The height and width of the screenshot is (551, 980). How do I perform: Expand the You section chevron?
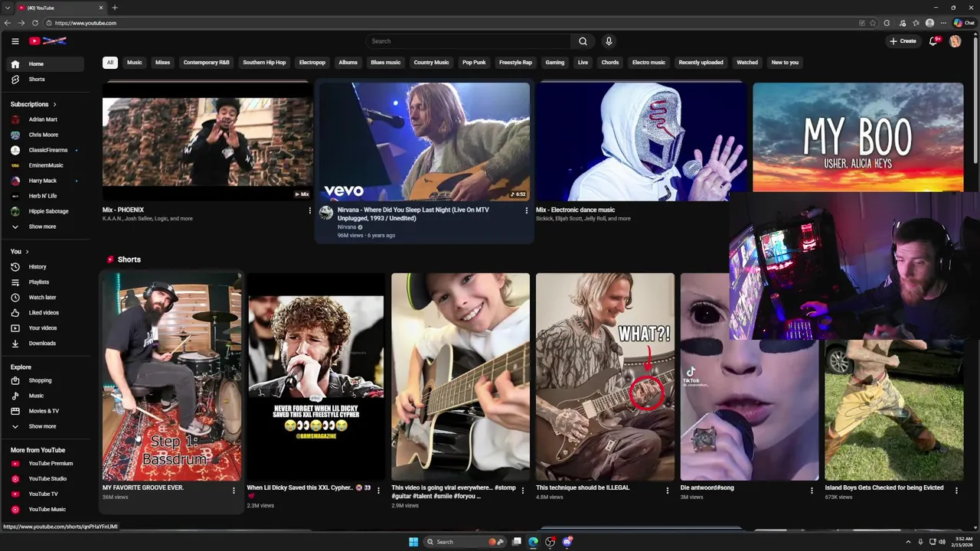(x=27, y=252)
